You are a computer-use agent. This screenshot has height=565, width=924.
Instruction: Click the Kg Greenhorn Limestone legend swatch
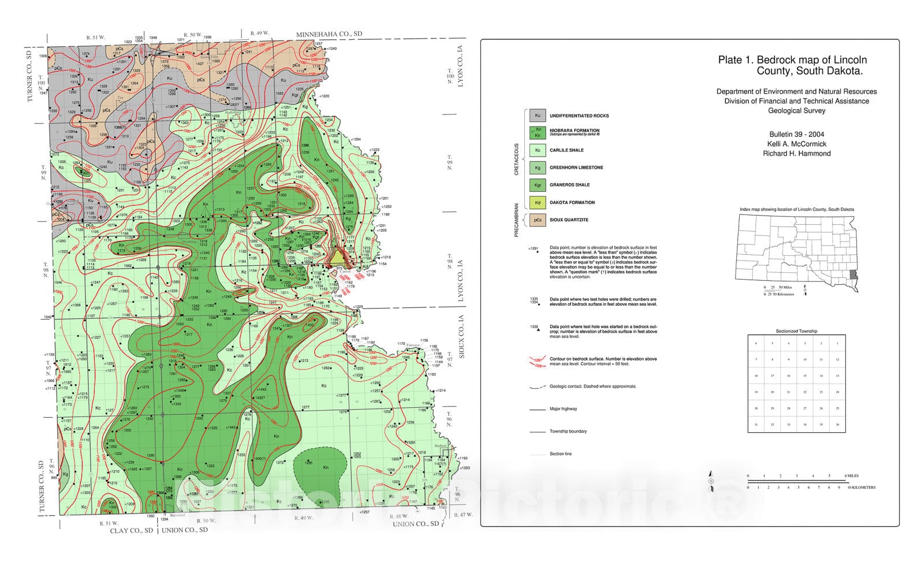coord(538,168)
